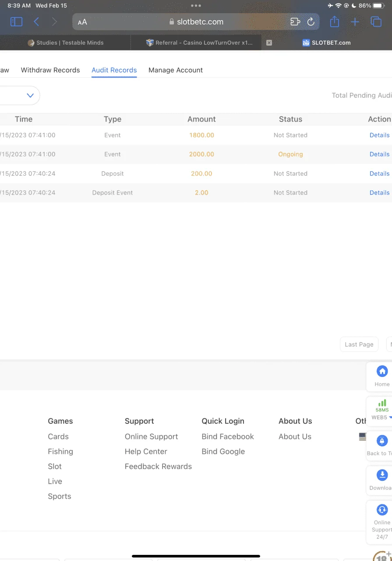Open Details for the 200.00 Deposit
Image resolution: width=392 pixels, height=561 pixels.
pos(379,174)
